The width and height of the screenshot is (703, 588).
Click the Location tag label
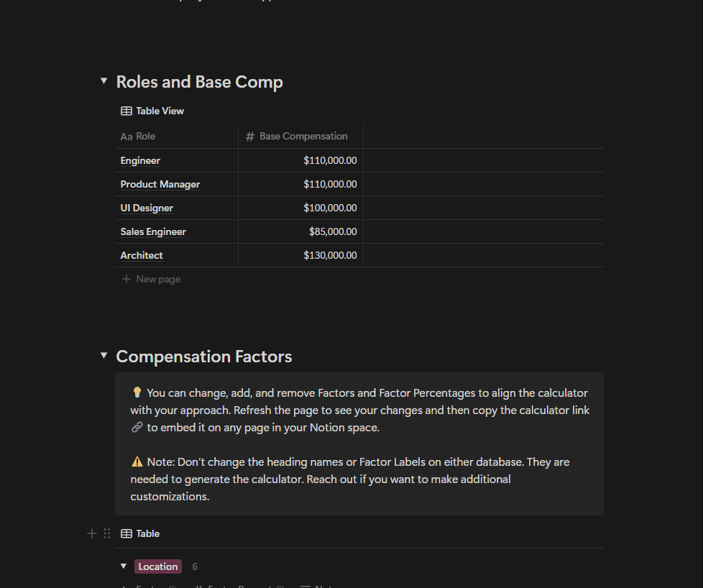158,566
